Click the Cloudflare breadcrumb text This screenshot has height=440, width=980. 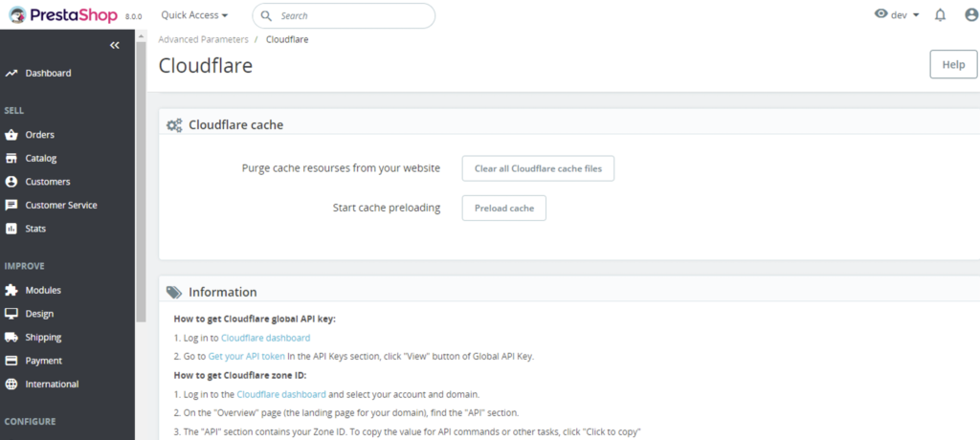287,39
